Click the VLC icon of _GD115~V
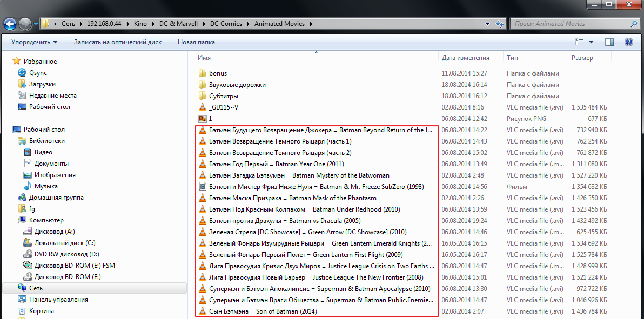This screenshot has height=319, width=644. [202, 107]
